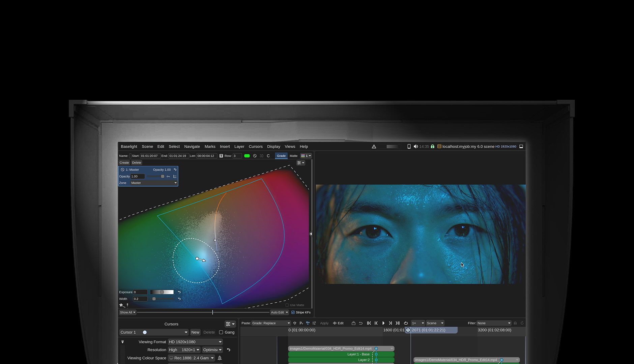Click the New cursor button

coord(195,332)
